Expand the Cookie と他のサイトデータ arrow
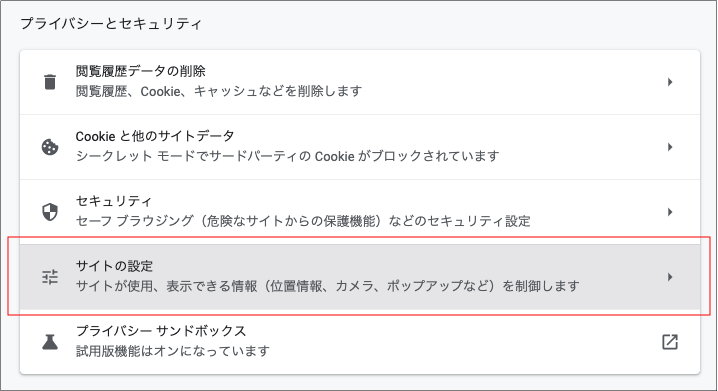This screenshot has width=718, height=391. tap(670, 147)
